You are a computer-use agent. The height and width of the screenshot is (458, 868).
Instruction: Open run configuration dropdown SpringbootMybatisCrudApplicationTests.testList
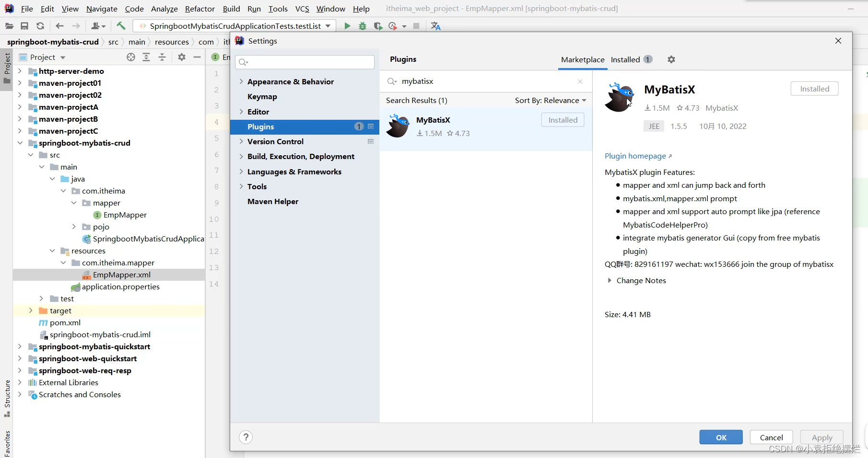235,26
